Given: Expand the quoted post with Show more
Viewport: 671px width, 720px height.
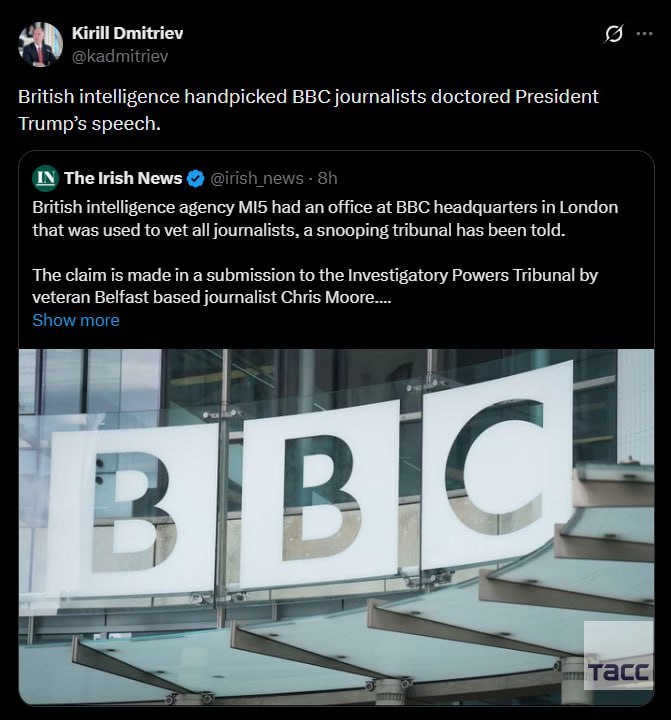Looking at the screenshot, I should click(x=75, y=320).
